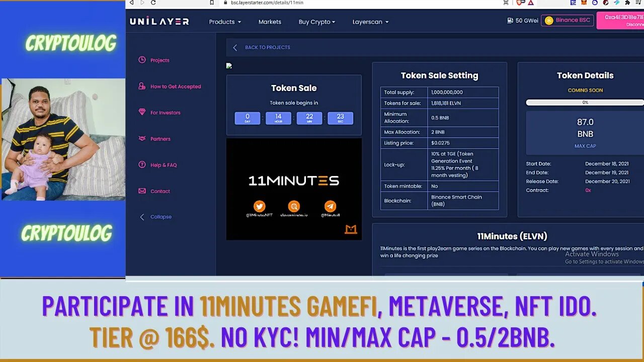644x362 pixels.
Task: Click the countdown hours box showing 14
Action: click(x=278, y=119)
